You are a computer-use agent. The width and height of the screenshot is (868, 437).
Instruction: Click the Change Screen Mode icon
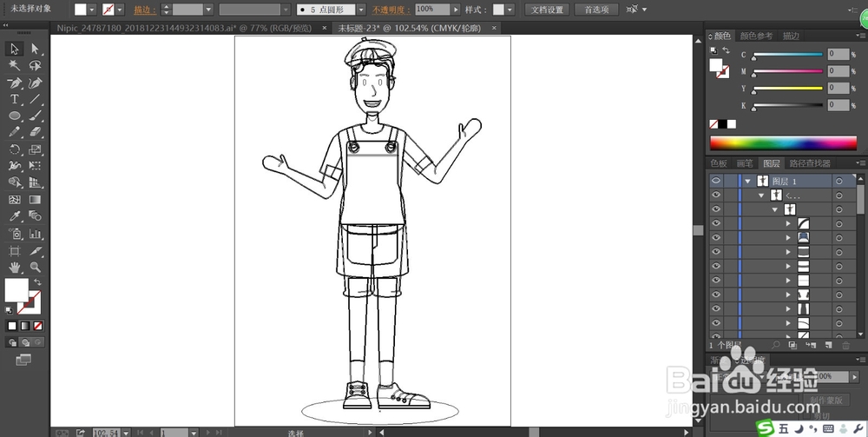click(23, 360)
